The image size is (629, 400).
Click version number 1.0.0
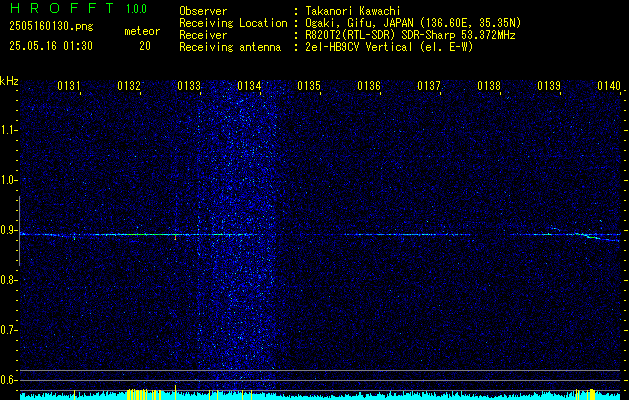[x=136, y=9]
